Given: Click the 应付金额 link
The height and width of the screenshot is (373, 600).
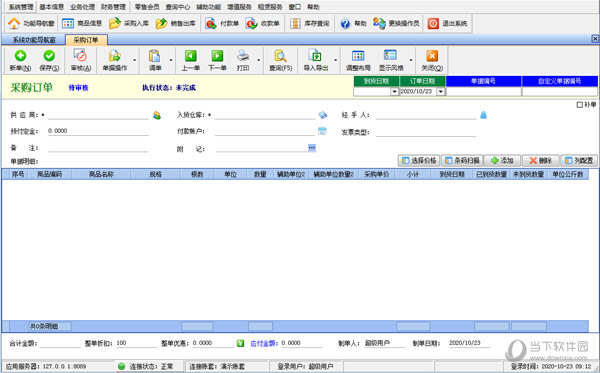Looking at the screenshot, I should click(263, 344).
